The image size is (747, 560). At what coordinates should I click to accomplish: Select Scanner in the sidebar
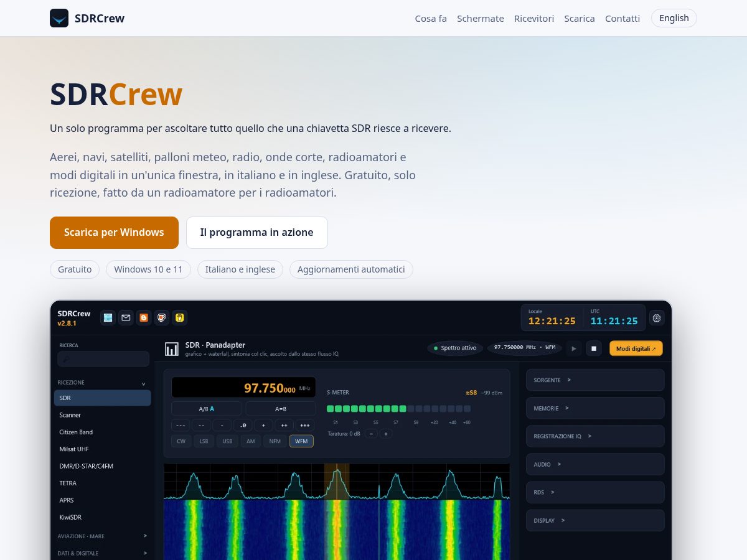[x=103, y=415]
